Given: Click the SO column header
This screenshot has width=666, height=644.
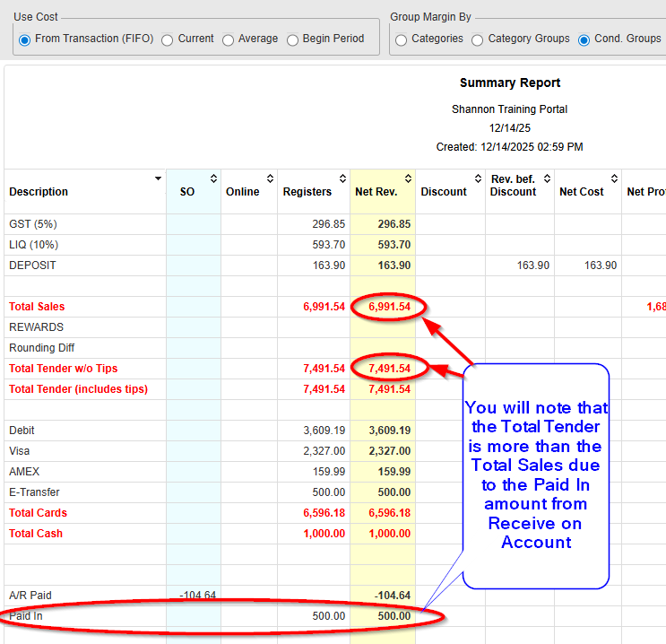Looking at the screenshot, I should pos(187,192).
